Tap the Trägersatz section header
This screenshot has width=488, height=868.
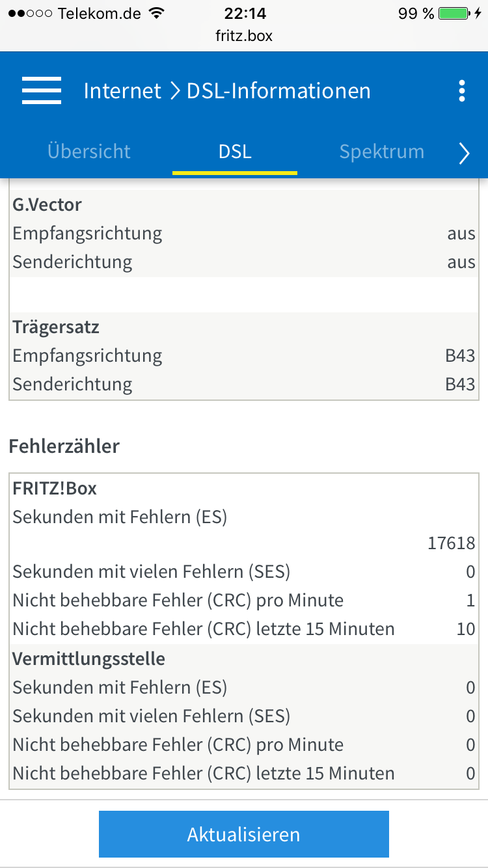click(x=56, y=327)
